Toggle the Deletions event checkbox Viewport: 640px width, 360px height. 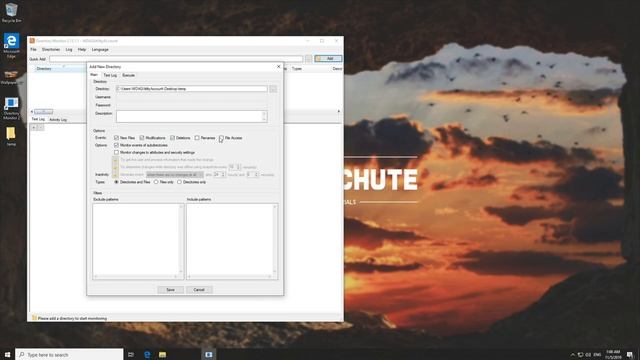pyautogui.click(x=172, y=138)
